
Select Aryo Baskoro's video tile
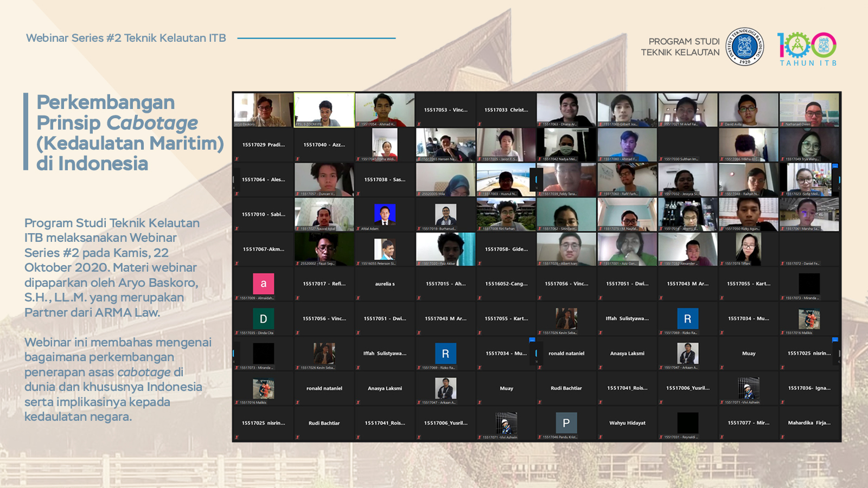pyautogui.click(x=263, y=110)
